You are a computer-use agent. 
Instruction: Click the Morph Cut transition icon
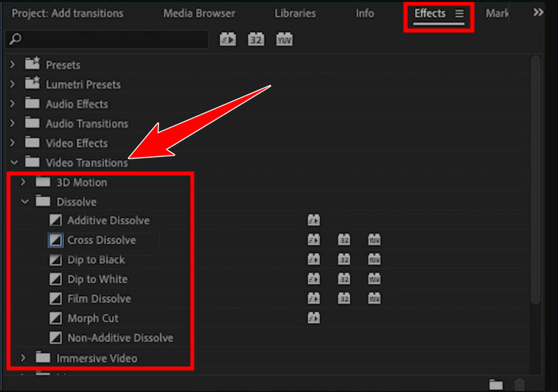click(x=56, y=318)
